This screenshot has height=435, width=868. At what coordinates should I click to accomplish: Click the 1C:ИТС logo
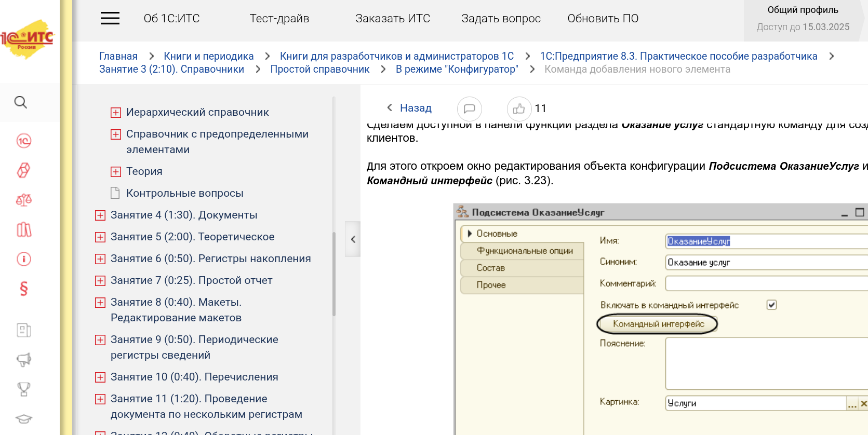pyautogui.click(x=27, y=39)
